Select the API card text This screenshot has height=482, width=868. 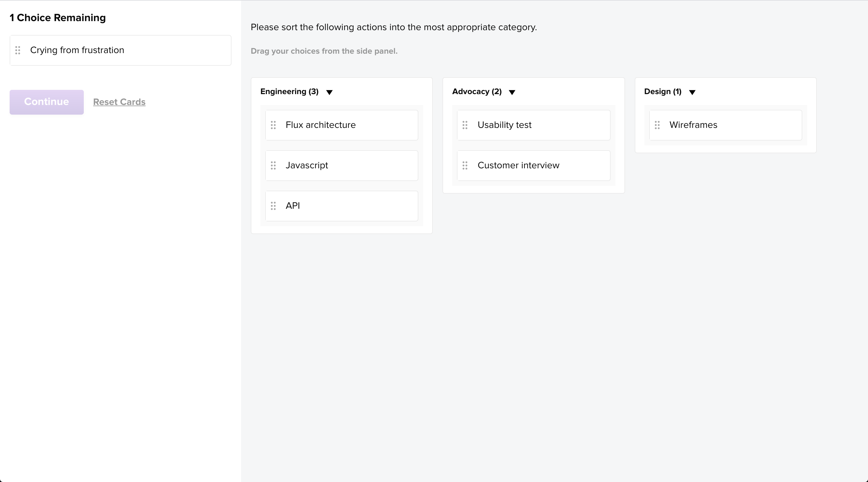pos(292,206)
